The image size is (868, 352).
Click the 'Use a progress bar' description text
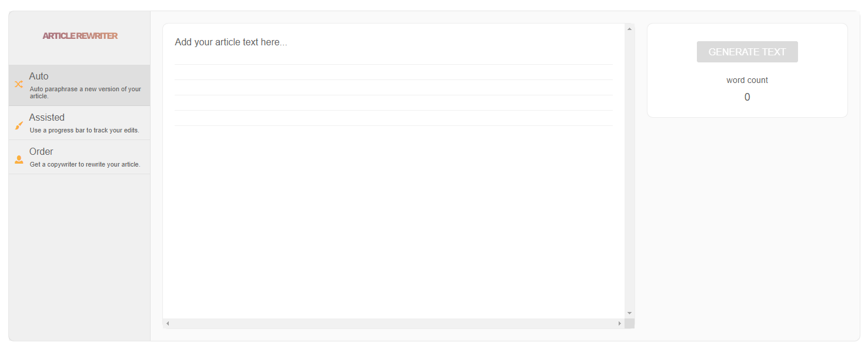[x=84, y=130]
